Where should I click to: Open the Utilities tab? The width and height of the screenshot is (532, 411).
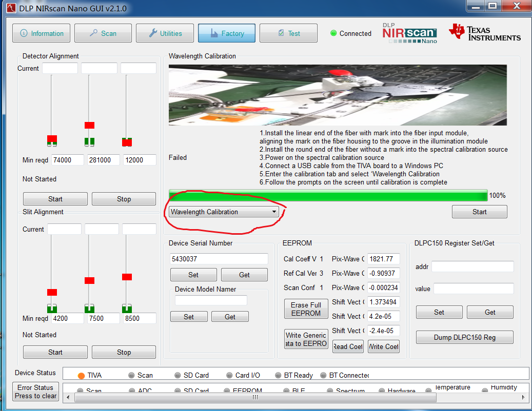(165, 33)
